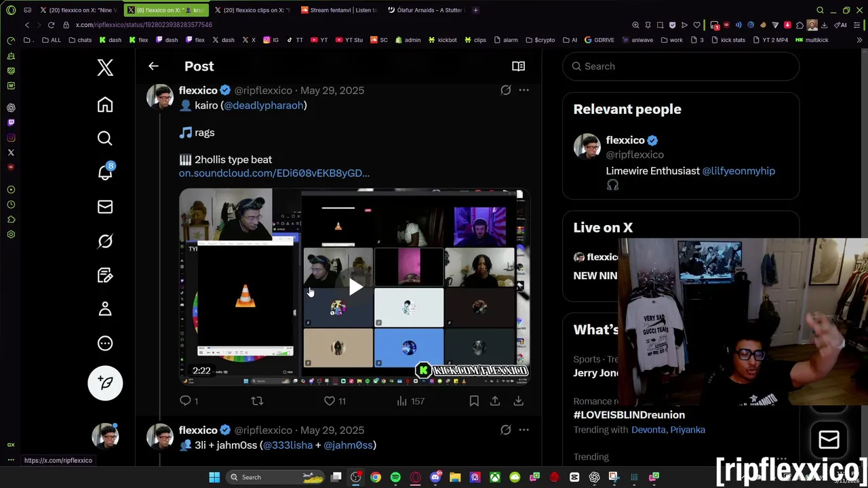Open three-dot menu on 3li post

(x=524, y=430)
